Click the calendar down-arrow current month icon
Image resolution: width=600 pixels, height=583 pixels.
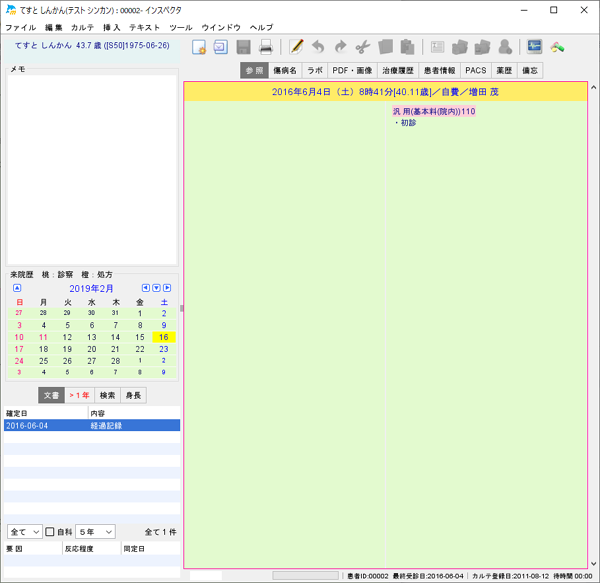tap(157, 288)
